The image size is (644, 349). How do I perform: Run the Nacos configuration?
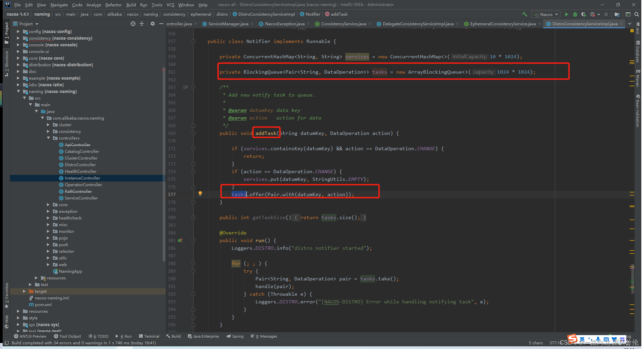pos(566,14)
